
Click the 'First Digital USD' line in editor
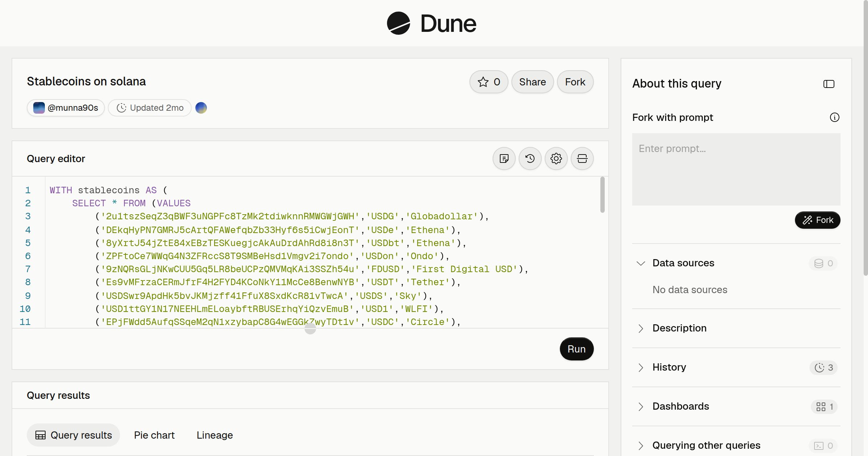tap(312, 269)
